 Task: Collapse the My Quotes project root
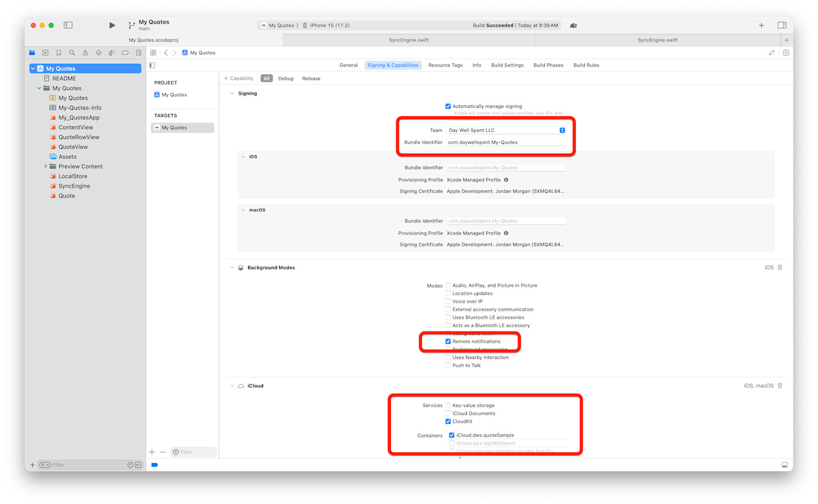[33, 69]
